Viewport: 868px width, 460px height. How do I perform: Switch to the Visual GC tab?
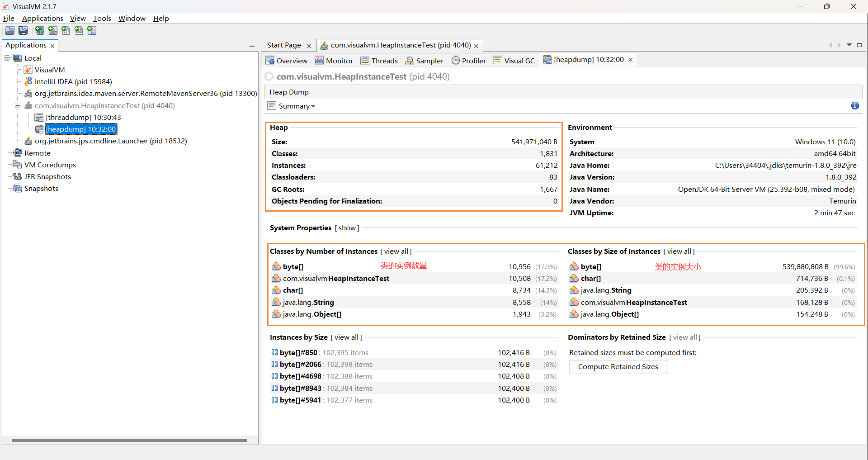pos(514,61)
